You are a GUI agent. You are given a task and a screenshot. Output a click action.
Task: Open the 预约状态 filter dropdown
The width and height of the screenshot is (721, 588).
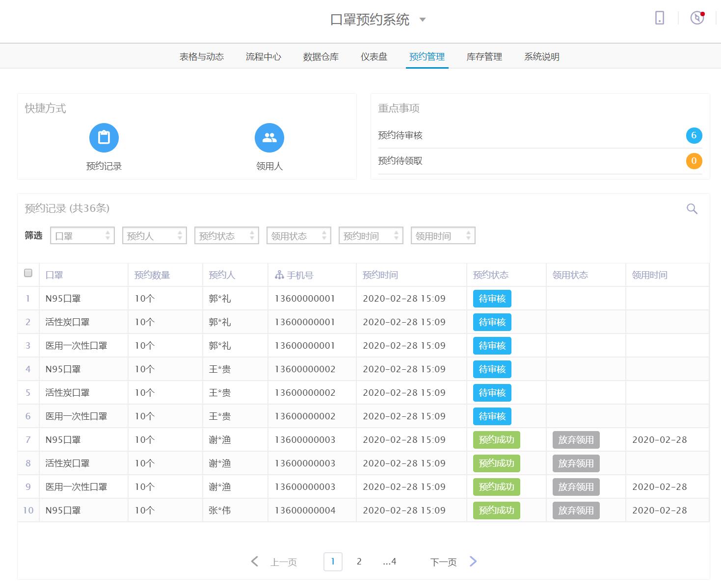point(227,236)
